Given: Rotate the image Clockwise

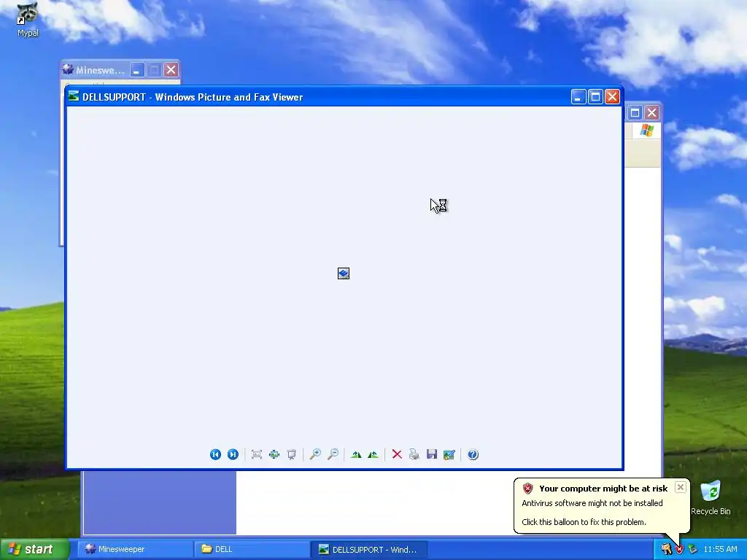Looking at the screenshot, I should [356, 454].
